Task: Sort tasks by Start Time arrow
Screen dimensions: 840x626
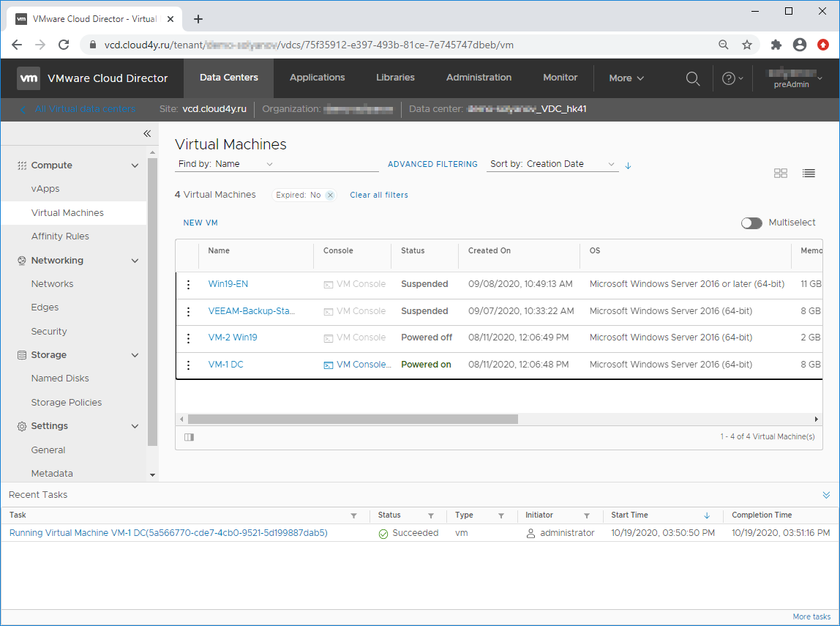Action: click(707, 515)
